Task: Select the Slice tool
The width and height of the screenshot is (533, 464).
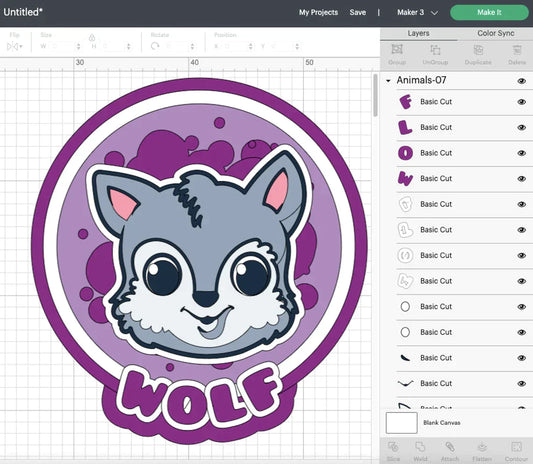Action: (x=393, y=447)
